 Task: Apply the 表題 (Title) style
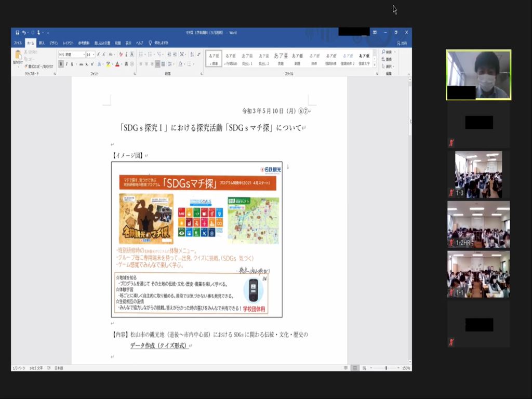click(x=281, y=59)
